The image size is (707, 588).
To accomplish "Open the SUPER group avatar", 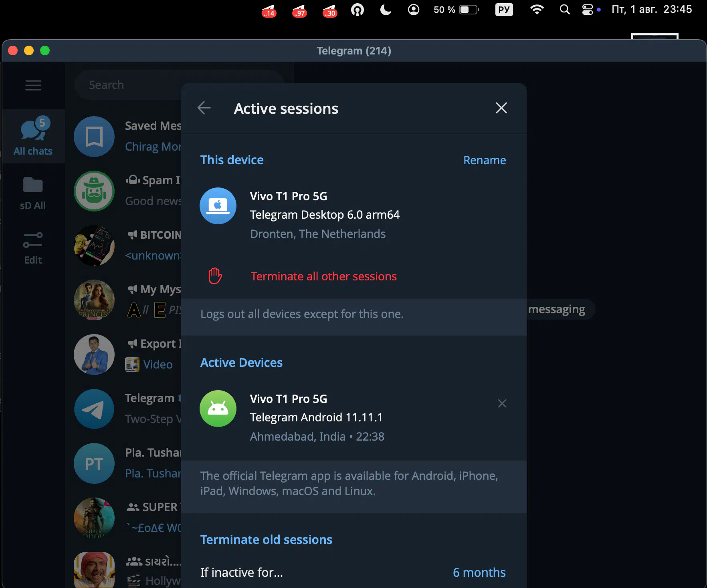I will pyautogui.click(x=94, y=518).
